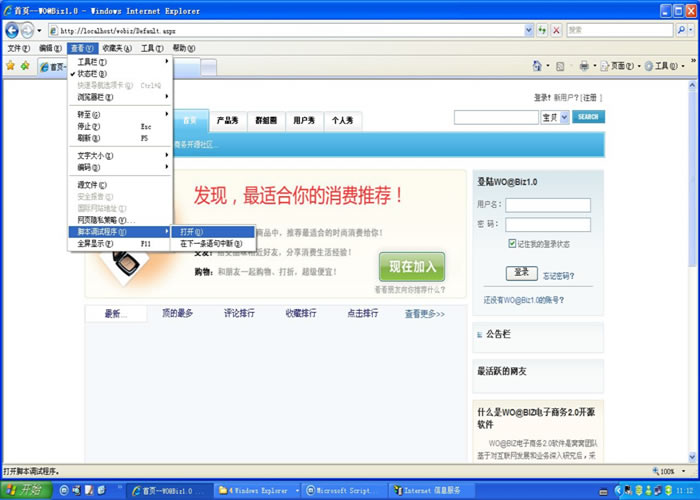Viewport: 700px width, 500px height.
Task: Refresh the page with the green arrows icon
Action: [542, 30]
